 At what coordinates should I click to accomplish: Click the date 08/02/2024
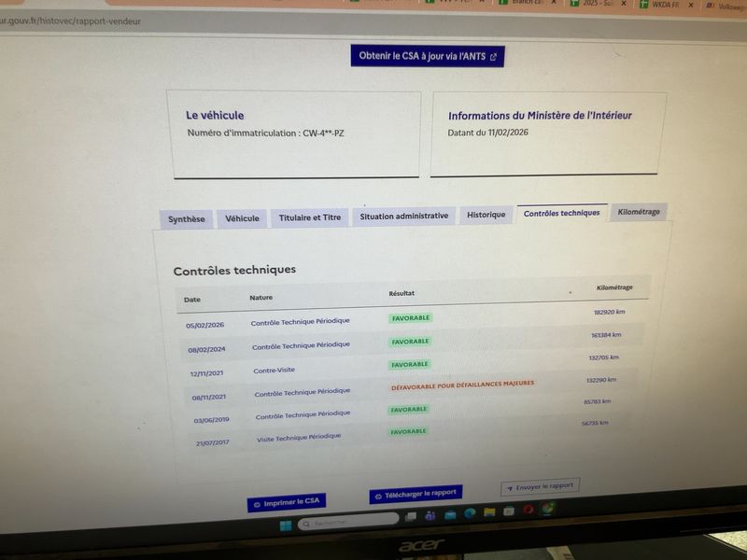pos(206,349)
